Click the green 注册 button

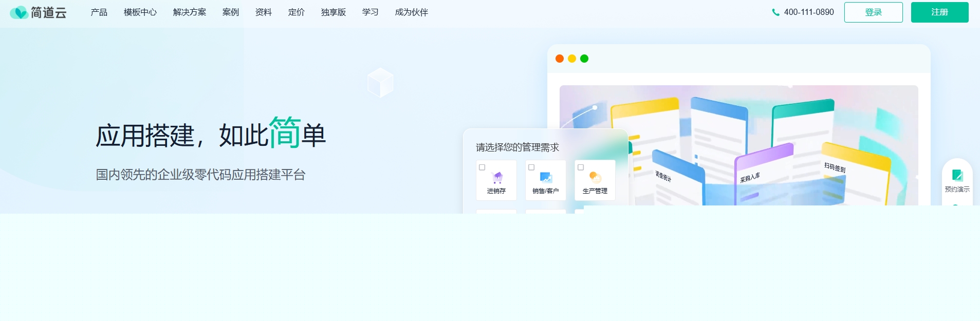940,12
